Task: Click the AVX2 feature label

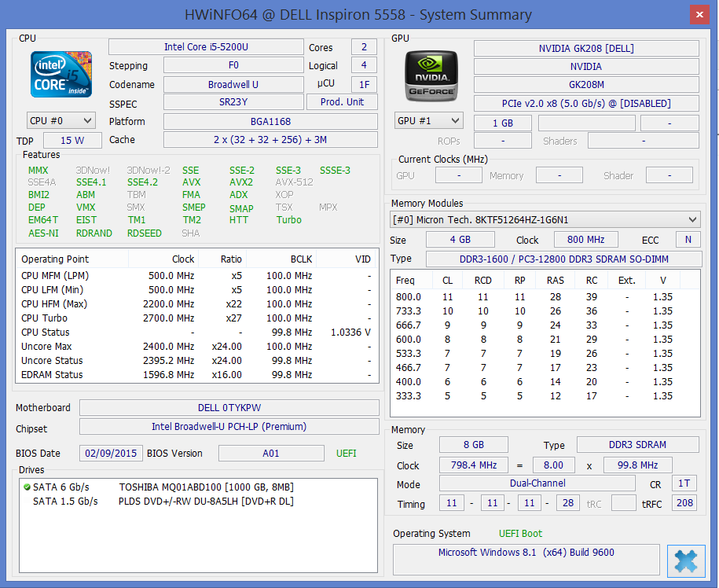Action: [240, 182]
